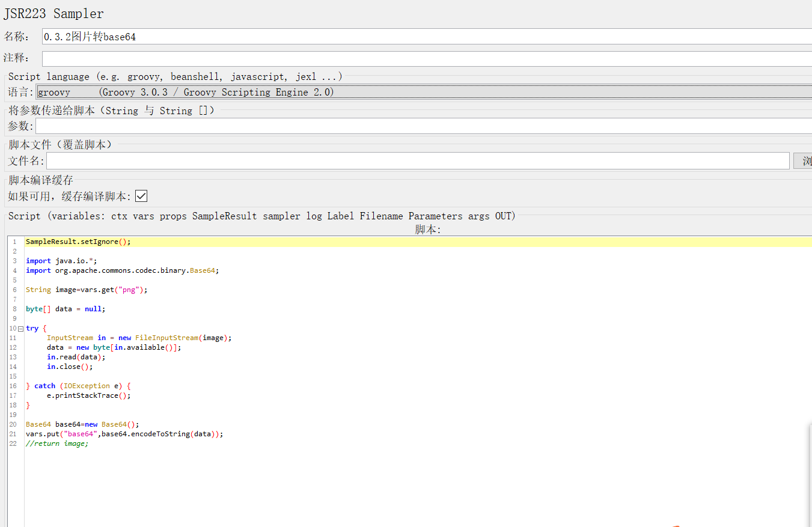Click line 'in.close();'
812x527 pixels.
70,367
